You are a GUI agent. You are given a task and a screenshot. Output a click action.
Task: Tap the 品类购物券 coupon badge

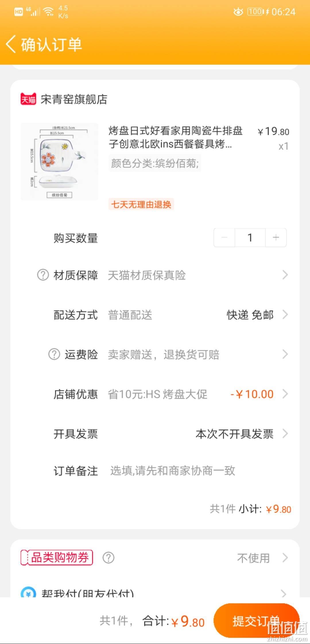coord(57,557)
